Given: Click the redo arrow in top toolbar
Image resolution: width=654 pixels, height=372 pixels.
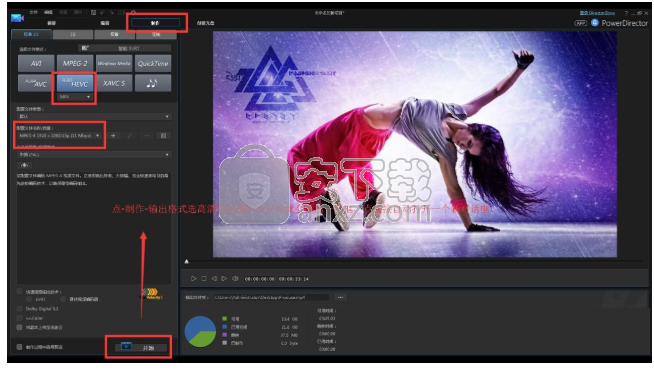Looking at the screenshot, I should (x=111, y=13).
